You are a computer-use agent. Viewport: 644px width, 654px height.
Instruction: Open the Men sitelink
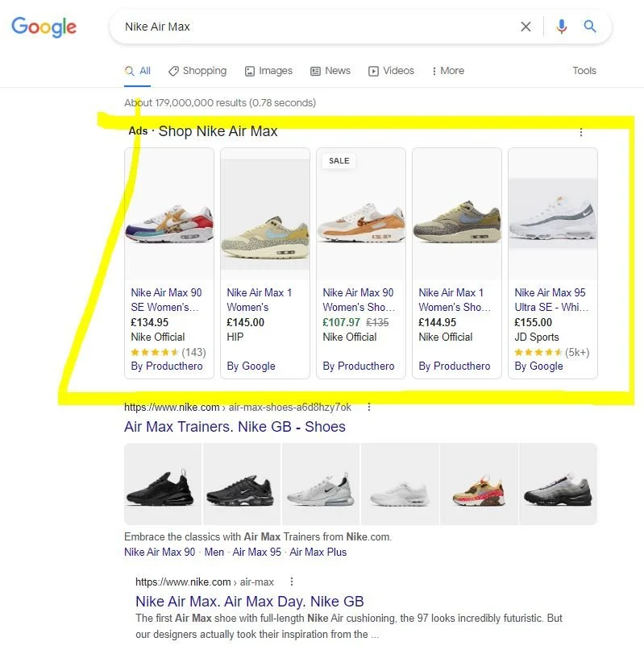pyautogui.click(x=214, y=553)
